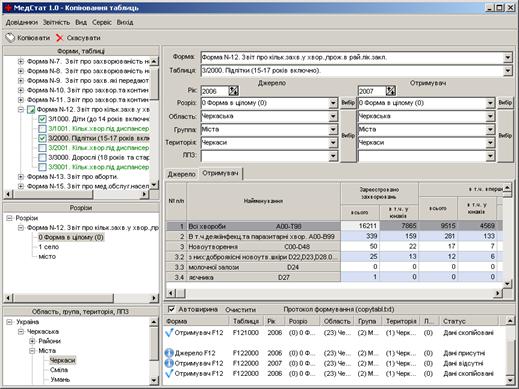
Task: Open the source Область Черкаська dropdown
Action: click(333, 116)
